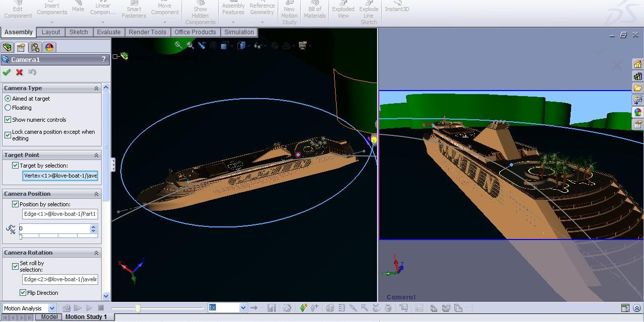The width and height of the screenshot is (644, 322).
Task: Confirm Camera1 with the green checkmark
Action: 7,72
